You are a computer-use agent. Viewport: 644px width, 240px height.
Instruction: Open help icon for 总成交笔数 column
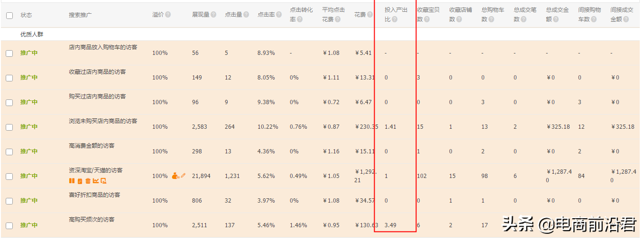coord(524,19)
